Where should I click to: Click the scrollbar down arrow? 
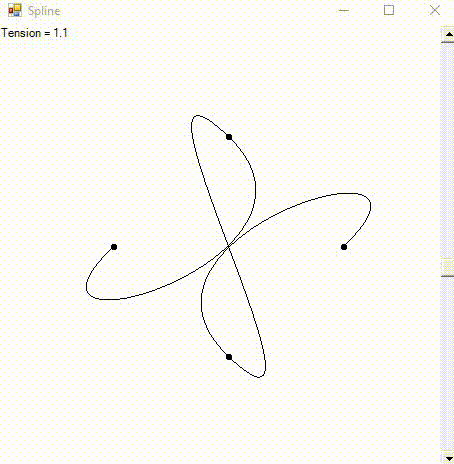pos(448,458)
